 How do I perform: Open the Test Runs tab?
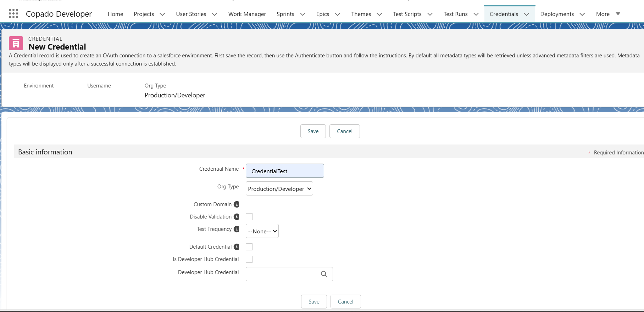pos(456,14)
